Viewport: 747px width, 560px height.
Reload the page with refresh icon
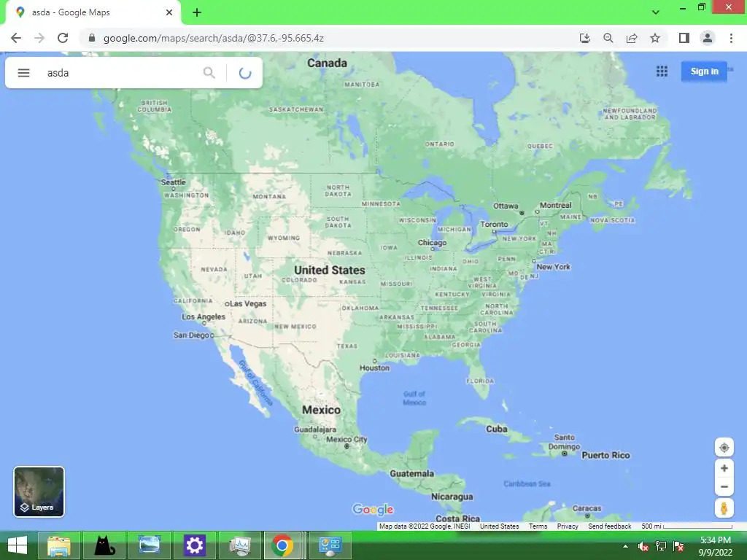pos(63,38)
